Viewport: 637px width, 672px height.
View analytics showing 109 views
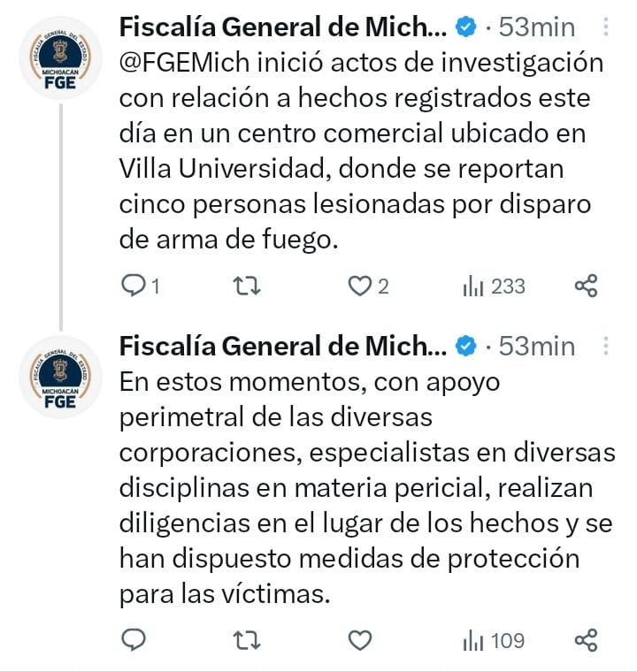coord(494,641)
